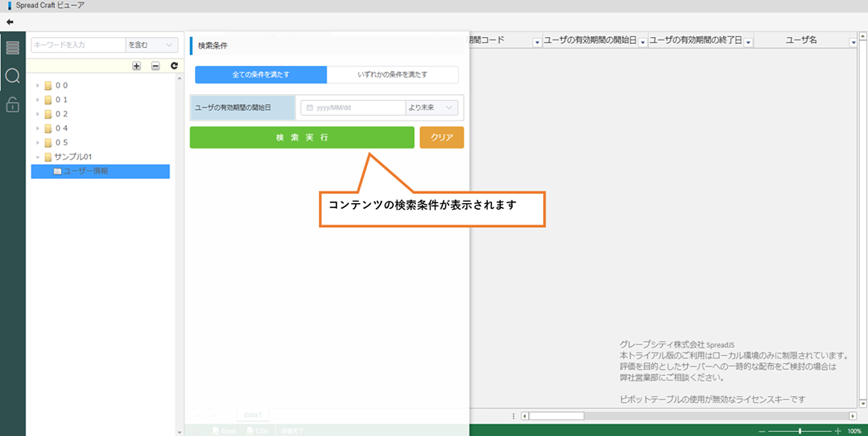Image resolution: width=868 pixels, height=436 pixels.
Task: Click the zoom slider handle
Action: 800,431
